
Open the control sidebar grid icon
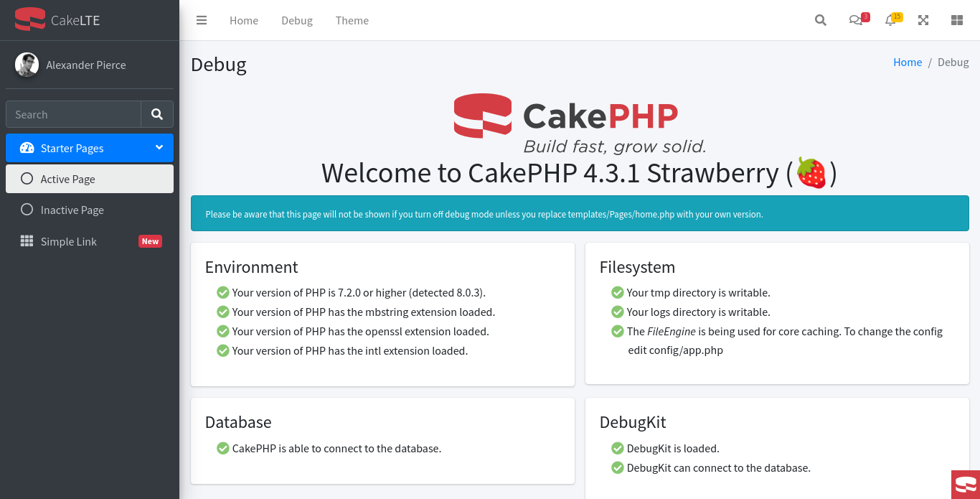point(956,20)
